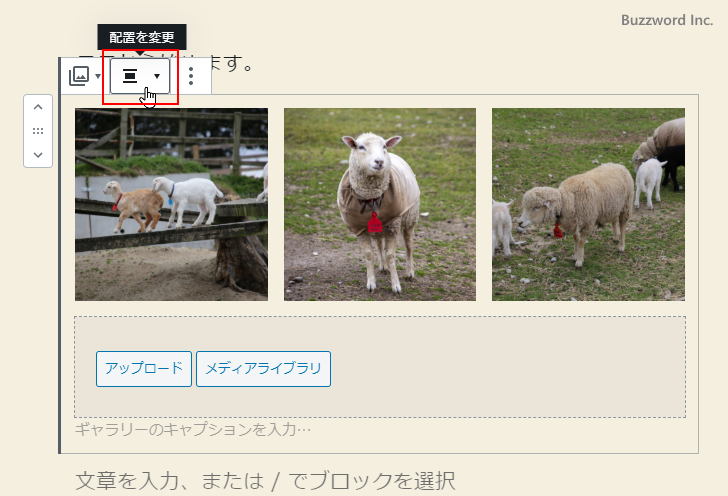Move block up with the chevron arrow
Screen dimensions: 728x496
(x=38, y=107)
